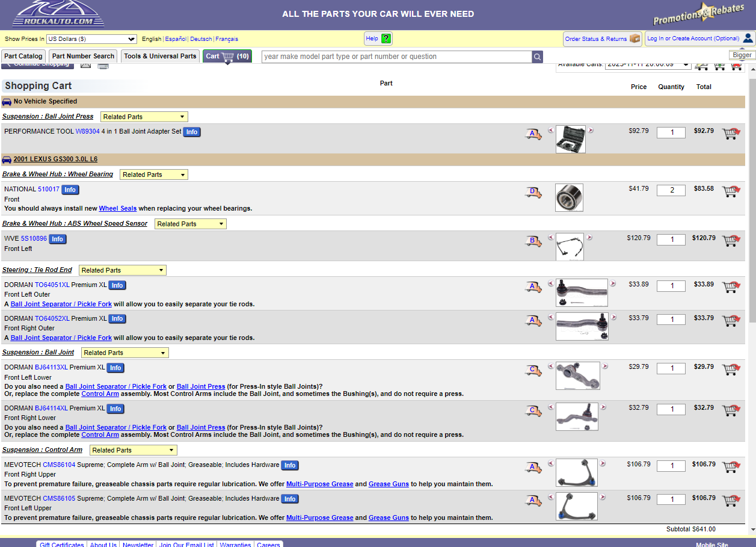Open Grease Guns link under MEVOTECH CMS86104

click(389, 484)
